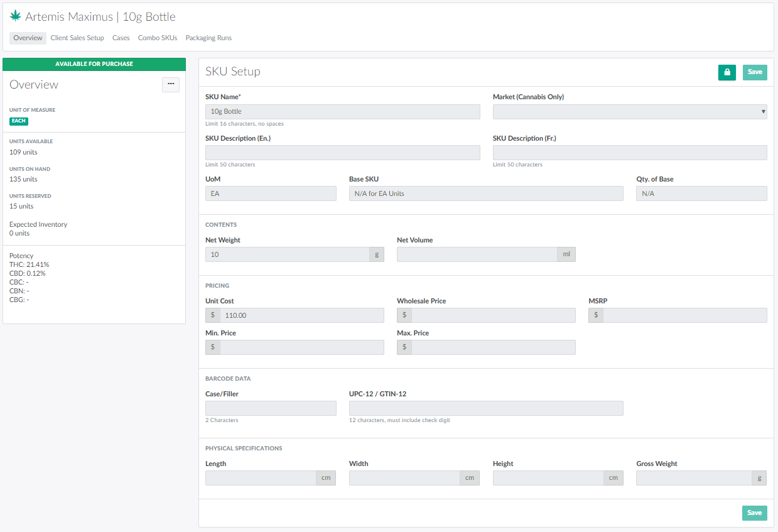Open the Cases tab

click(121, 38)
